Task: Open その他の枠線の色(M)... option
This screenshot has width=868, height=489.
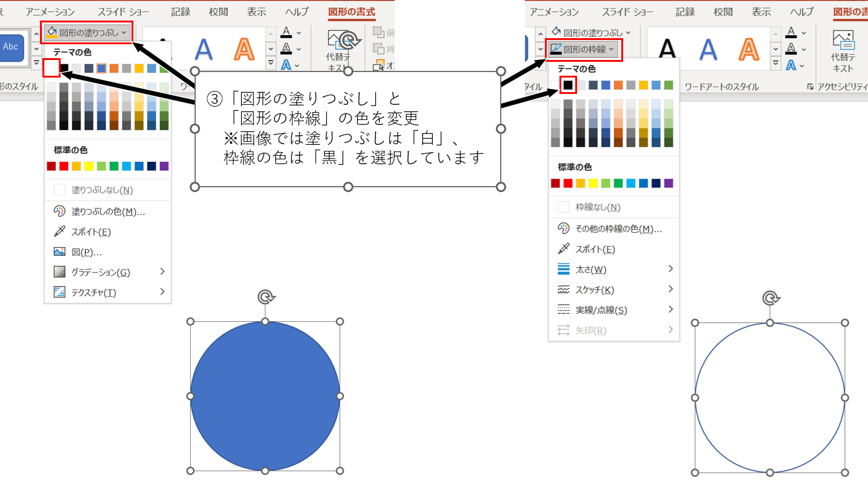Action: [x=613, y=229]
